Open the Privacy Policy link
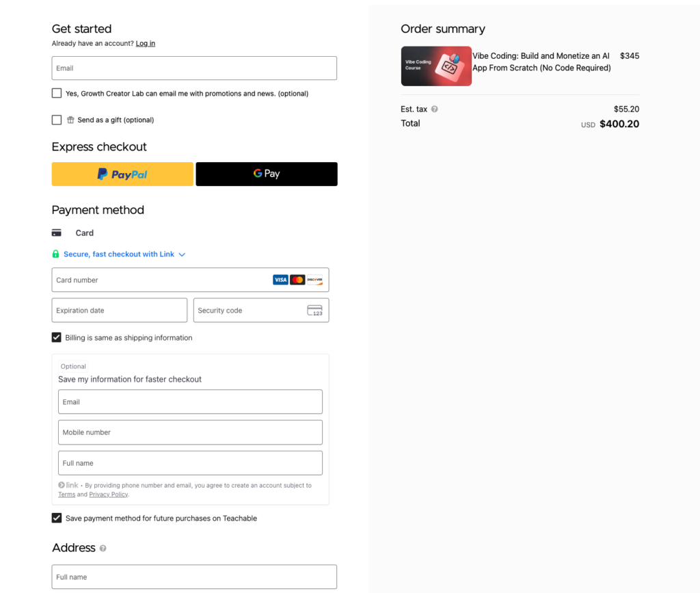Image resolution: width=700 pixels, height=593 pixels. pos(108,494)
